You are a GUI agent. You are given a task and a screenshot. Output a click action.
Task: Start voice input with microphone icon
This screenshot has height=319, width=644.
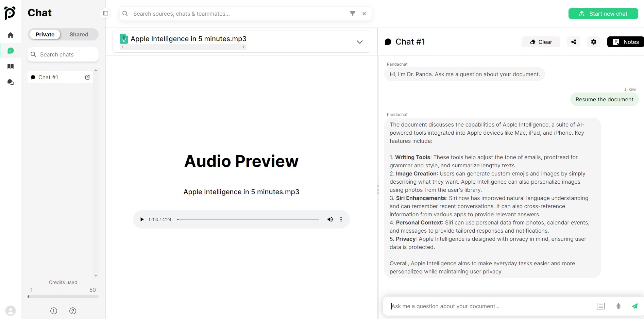point(618,306)
